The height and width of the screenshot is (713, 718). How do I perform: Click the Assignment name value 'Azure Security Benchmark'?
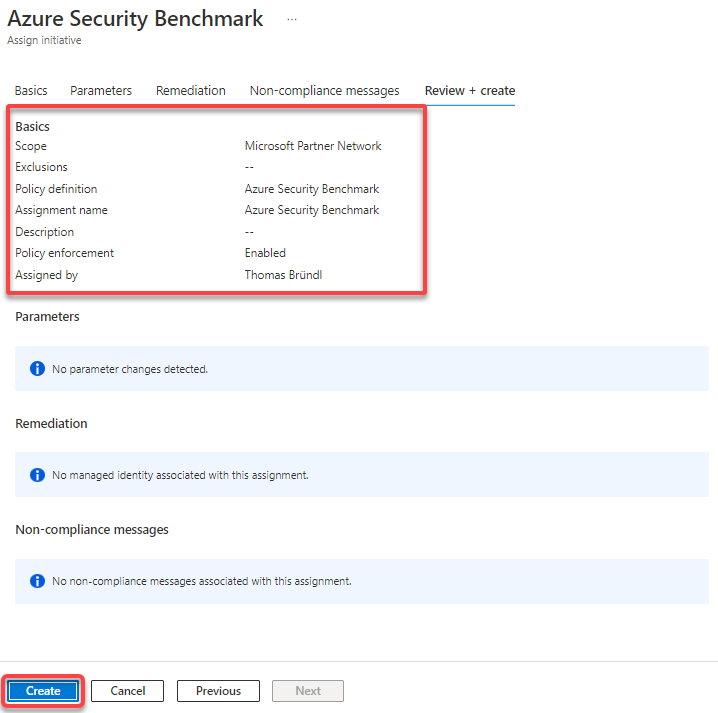click(x=312, y=210)
